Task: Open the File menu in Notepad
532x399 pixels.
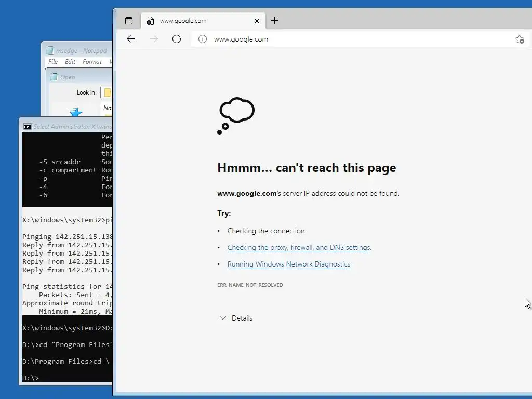Action: click(53, 62)
